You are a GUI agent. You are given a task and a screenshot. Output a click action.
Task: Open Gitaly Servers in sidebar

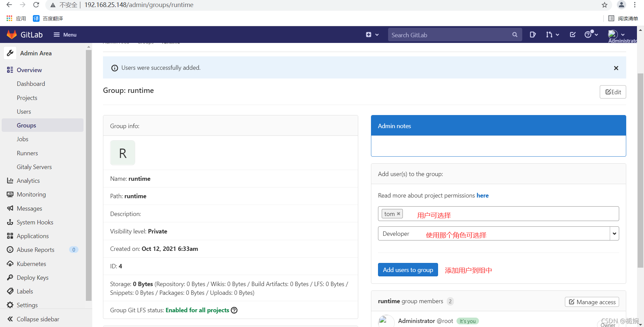(x=34, y=167)
